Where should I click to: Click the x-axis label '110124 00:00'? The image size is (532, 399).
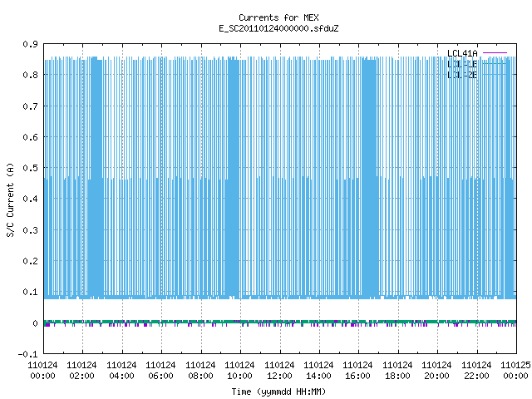click(x=42, y=371)
